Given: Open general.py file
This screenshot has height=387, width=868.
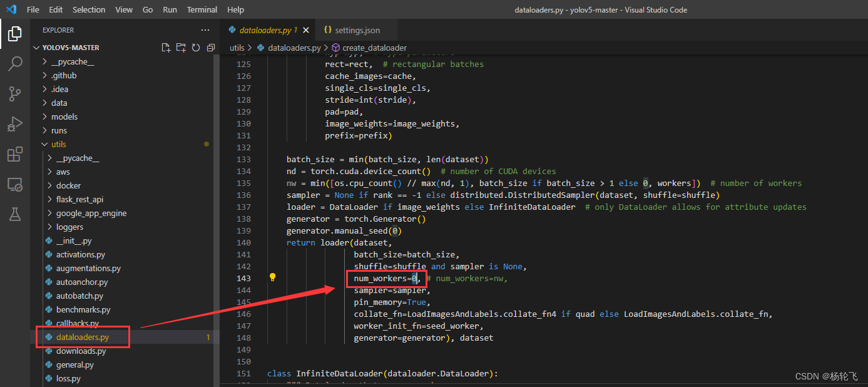Looking at the screenshot, I should (74, 364).
